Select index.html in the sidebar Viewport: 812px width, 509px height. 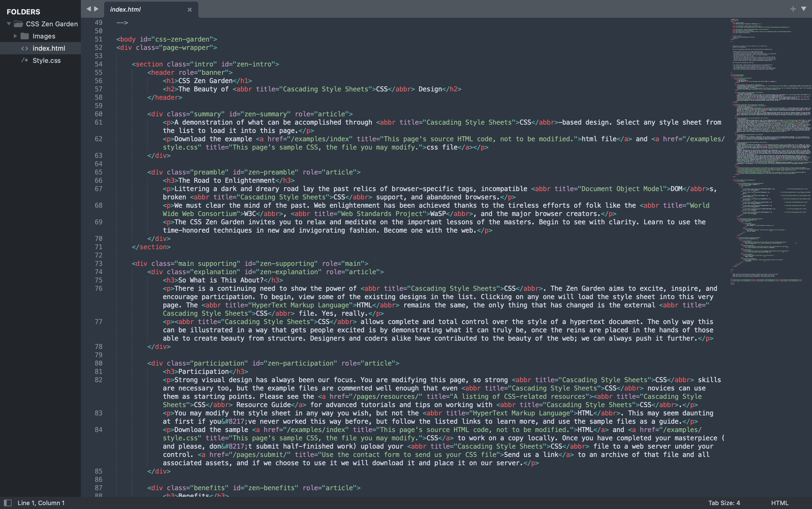(x=49, y=48)
